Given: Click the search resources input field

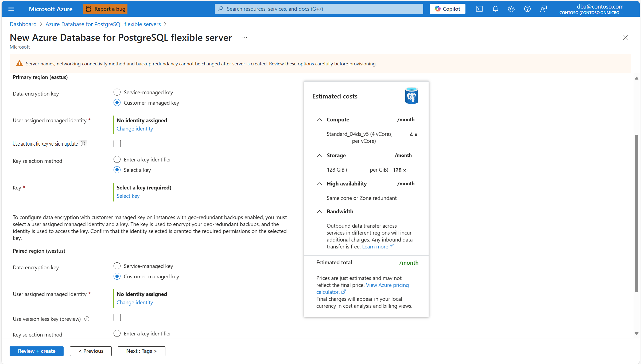Looking at the screenshot, I should pos(319,9).
